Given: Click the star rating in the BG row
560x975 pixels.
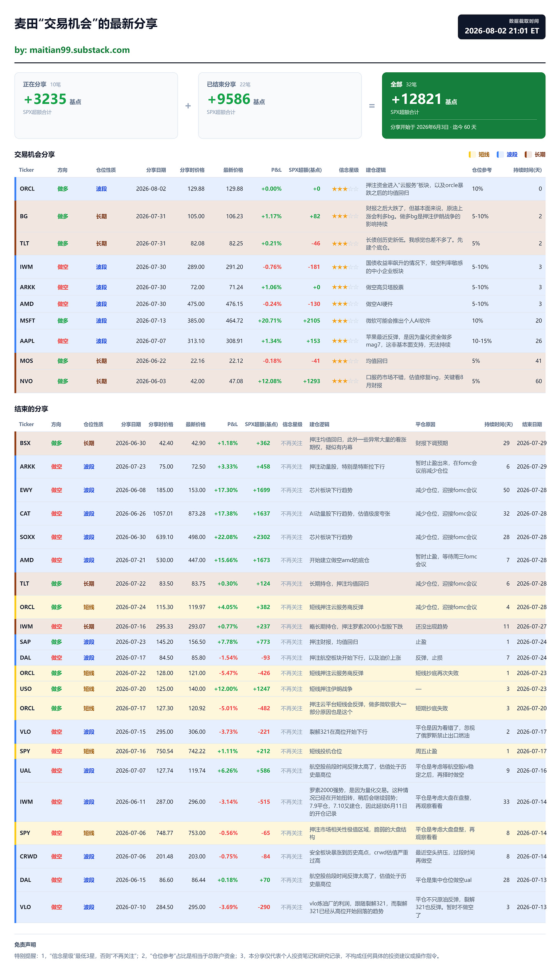Looking at the screenshot, I should [345, 216].
